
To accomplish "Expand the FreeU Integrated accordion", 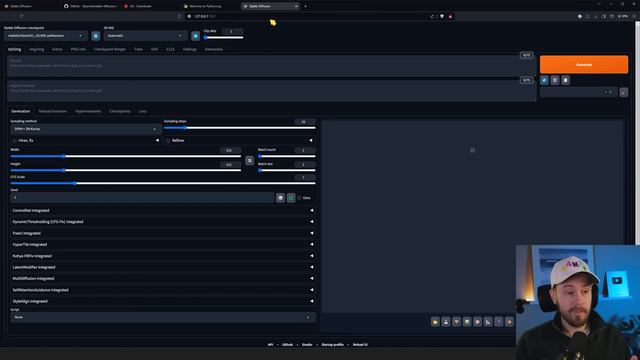I will (163, 233).
